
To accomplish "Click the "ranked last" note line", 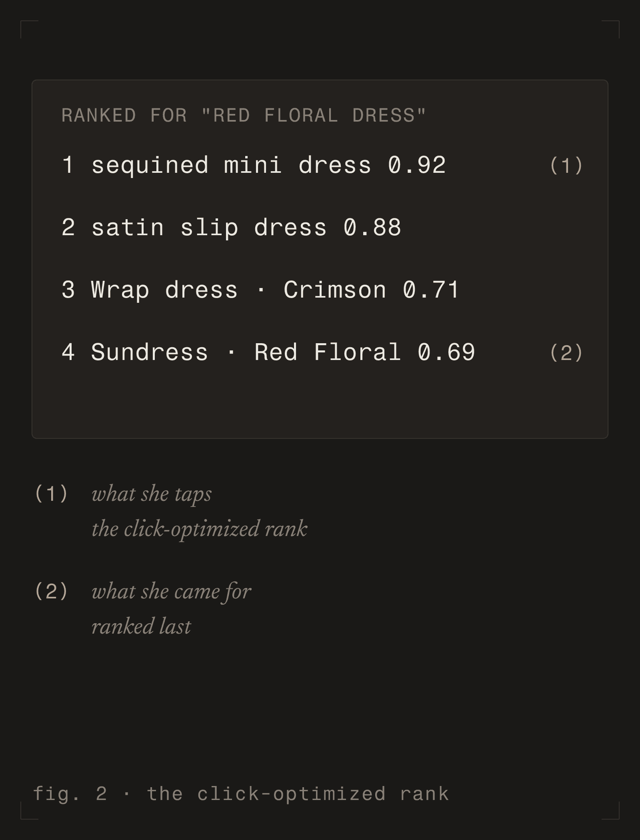I will (x=141, y=626).
